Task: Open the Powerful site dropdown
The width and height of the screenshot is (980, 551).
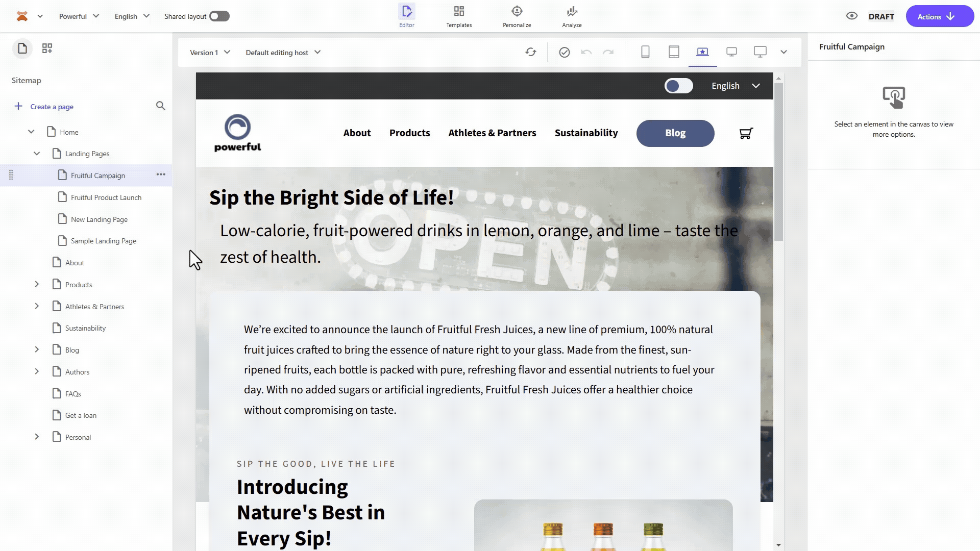Action: click(x=79, y=16)
